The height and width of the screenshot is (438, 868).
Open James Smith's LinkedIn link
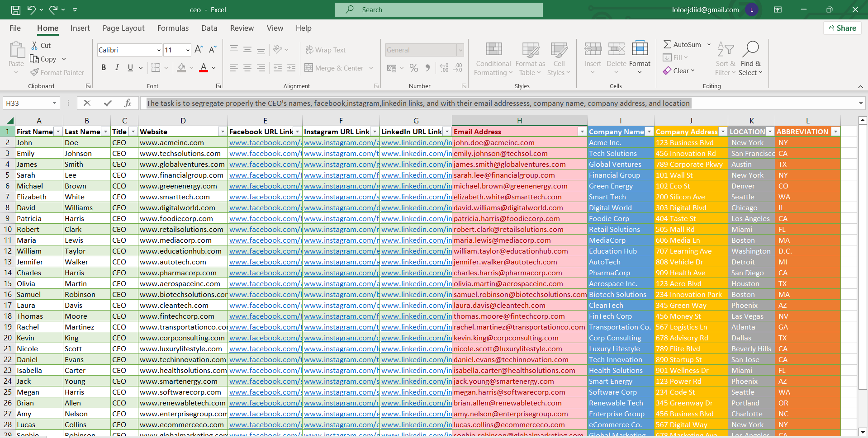pyautogui.click(x=416, y=164)
